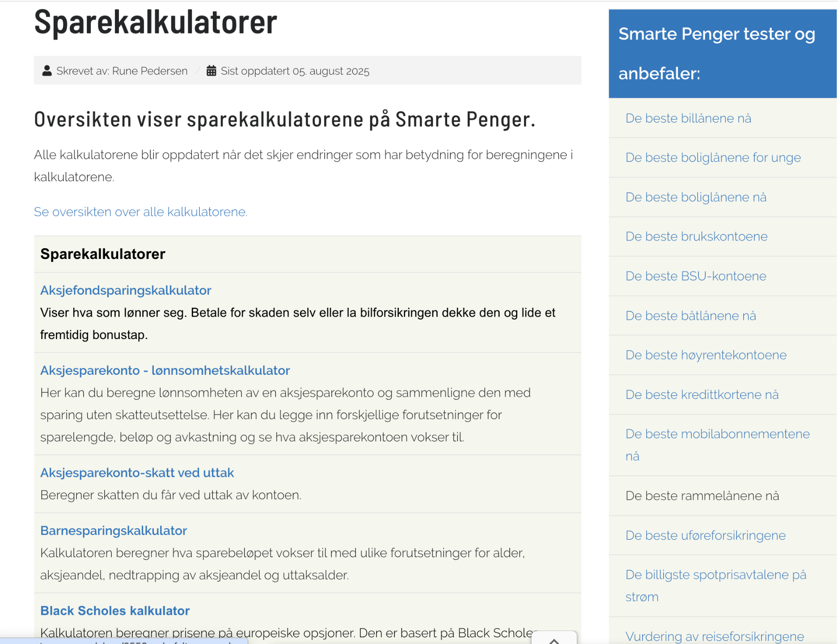The height and width of the screenshot is (644, 838).
Task: Click 'Oversikten viser sparekalkulatorene' subheading
Action: coord(284,119)
